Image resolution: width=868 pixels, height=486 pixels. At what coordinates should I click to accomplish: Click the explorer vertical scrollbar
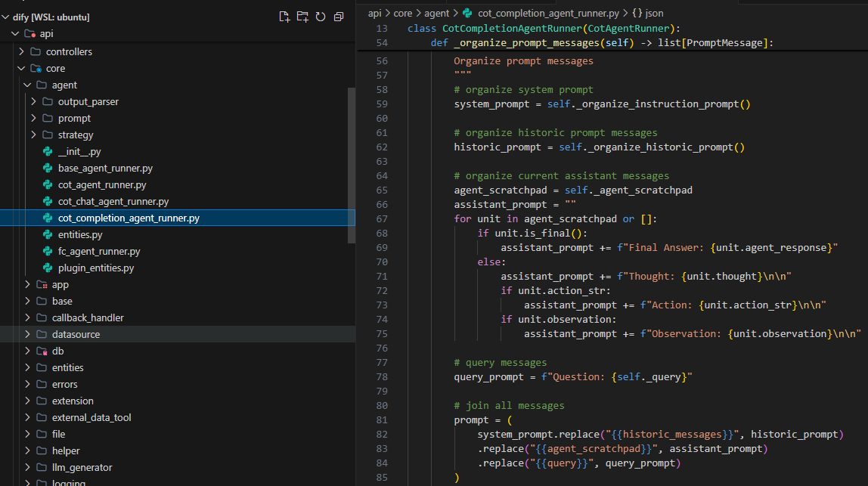(x=352, y=166)
